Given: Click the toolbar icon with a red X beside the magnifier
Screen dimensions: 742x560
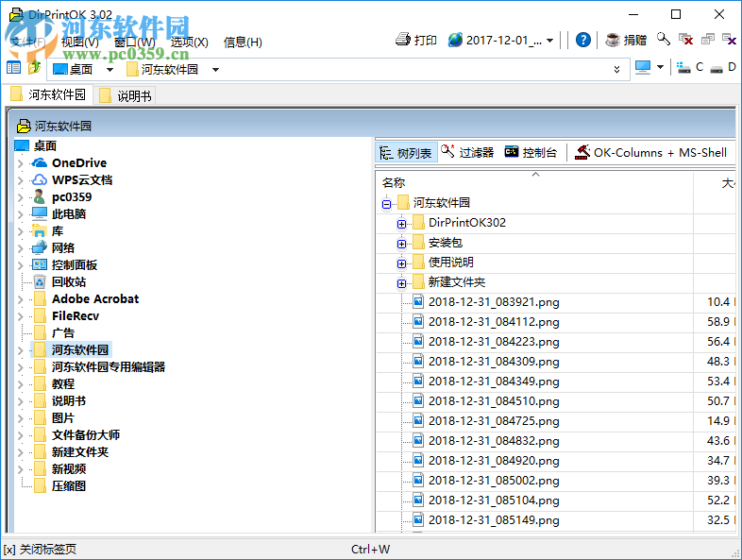Looking at the screenshot, I should point(685,40).
